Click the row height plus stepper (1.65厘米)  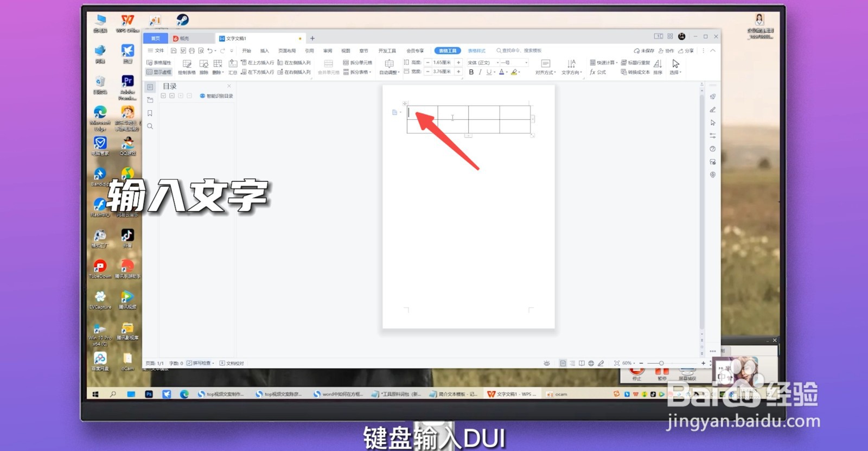[458, 62]
